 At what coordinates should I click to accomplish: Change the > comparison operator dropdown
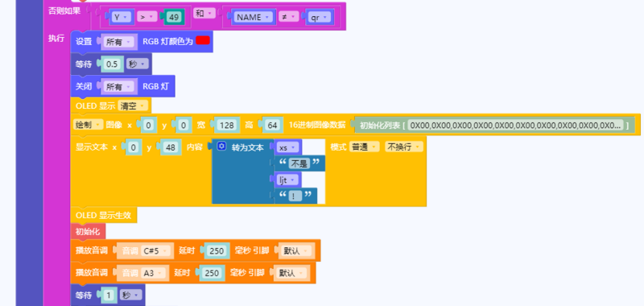pos(147,17)
